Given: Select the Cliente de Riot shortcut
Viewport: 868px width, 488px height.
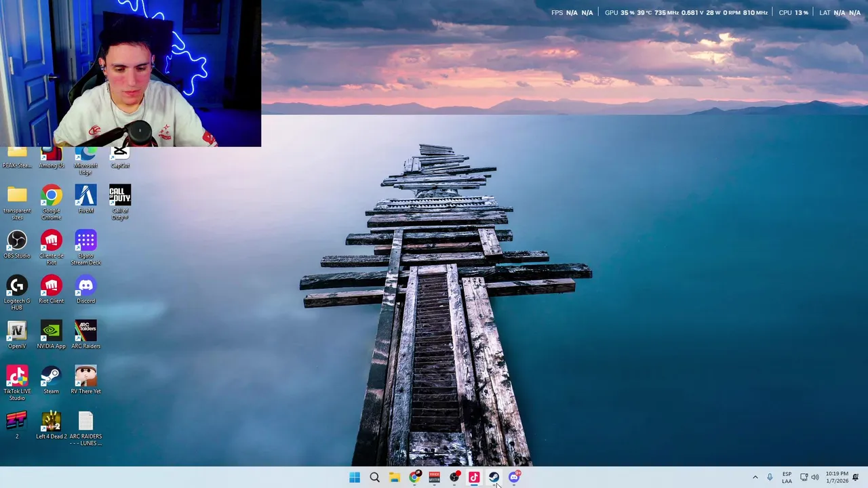Looking at the screenshot, I should (52, 248).
